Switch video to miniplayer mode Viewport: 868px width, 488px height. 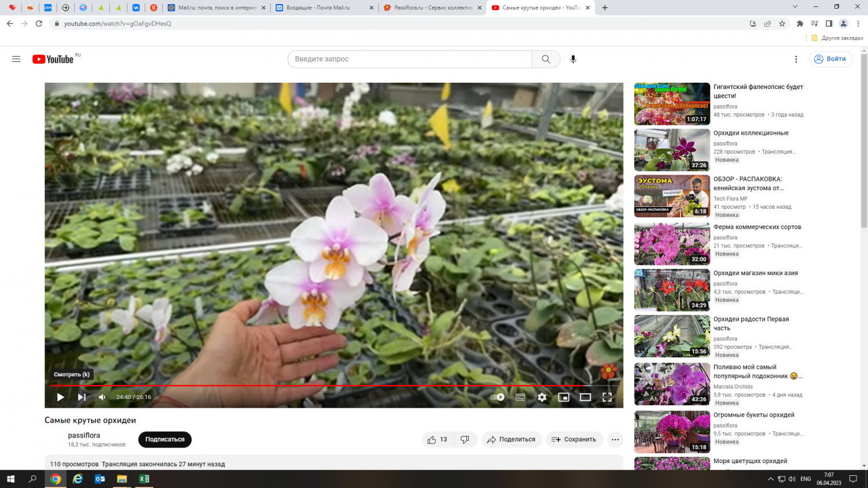[564, 397]
